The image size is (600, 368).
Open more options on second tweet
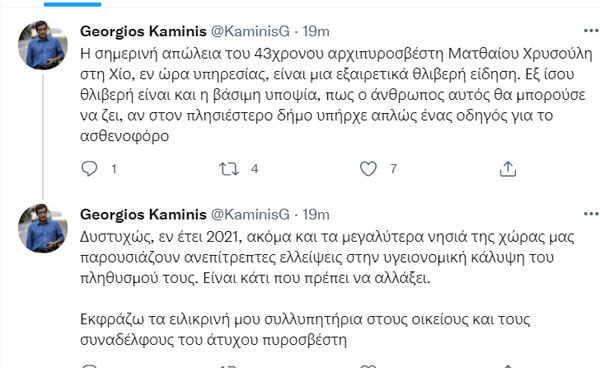click(x=591, y=214)
